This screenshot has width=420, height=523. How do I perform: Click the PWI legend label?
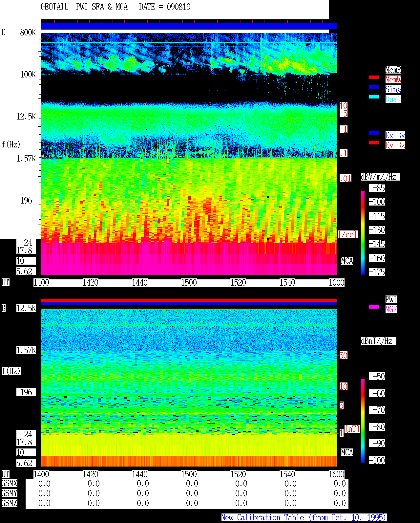(391, 299)
